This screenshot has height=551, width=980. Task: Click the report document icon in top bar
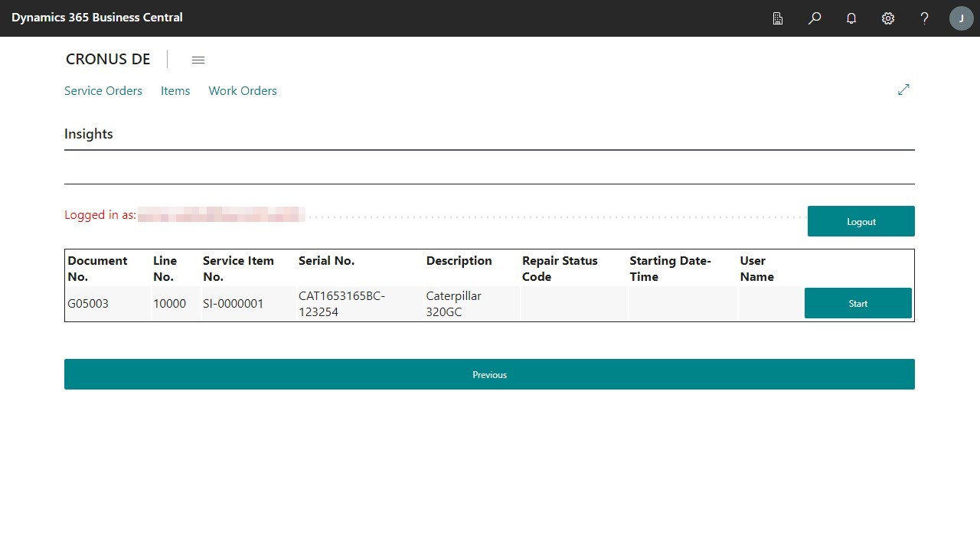[x=778, y=18]
